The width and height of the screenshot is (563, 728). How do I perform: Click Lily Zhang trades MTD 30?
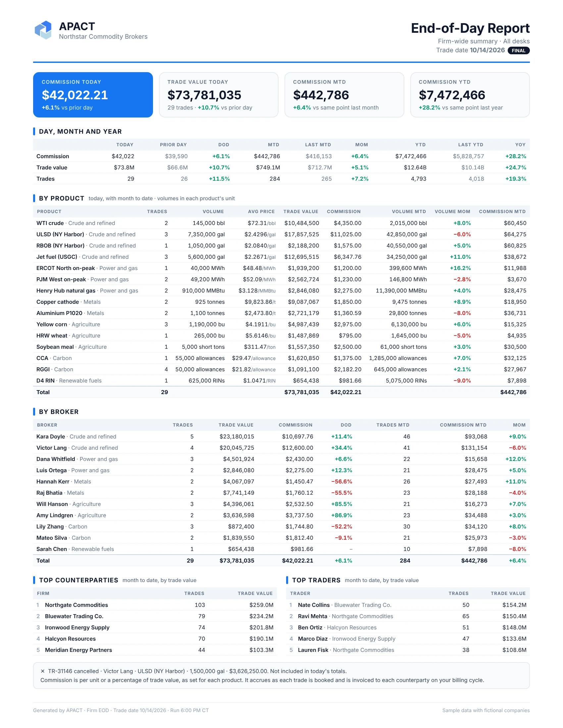pyautogui.click(x=407, y=527)
